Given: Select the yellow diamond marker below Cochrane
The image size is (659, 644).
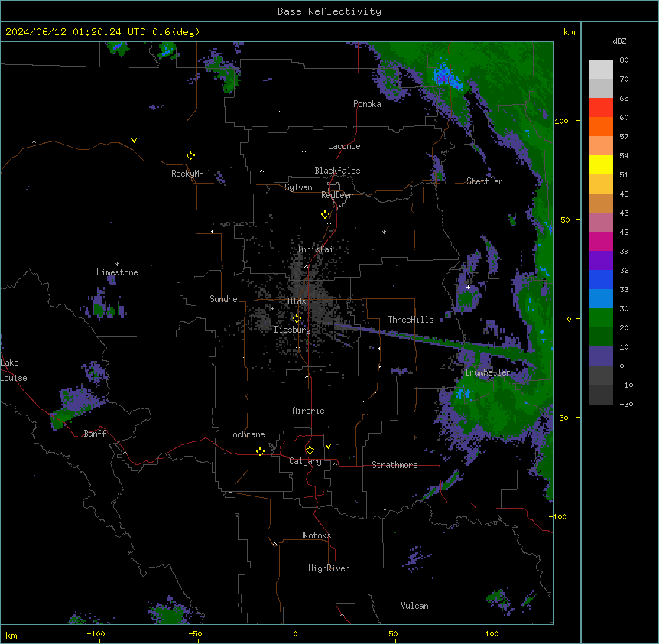Looking at the screenshot, I should pos(260,451).
